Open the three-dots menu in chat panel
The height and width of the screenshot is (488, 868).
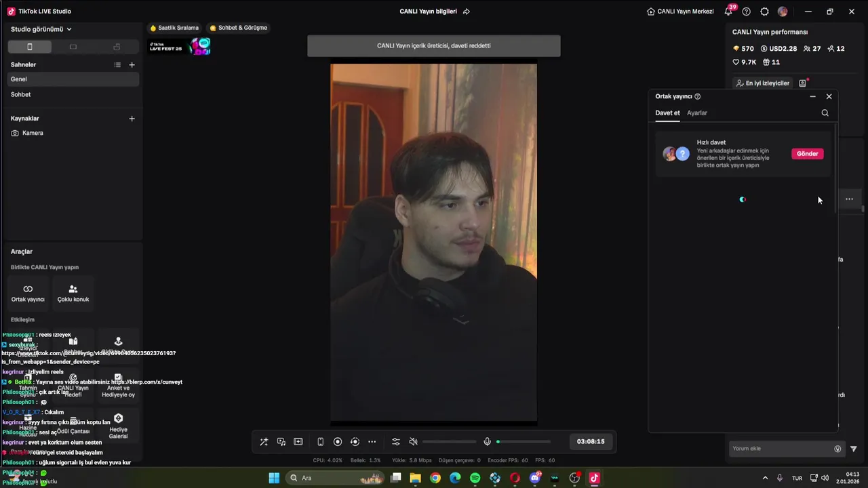click(849, 199)
